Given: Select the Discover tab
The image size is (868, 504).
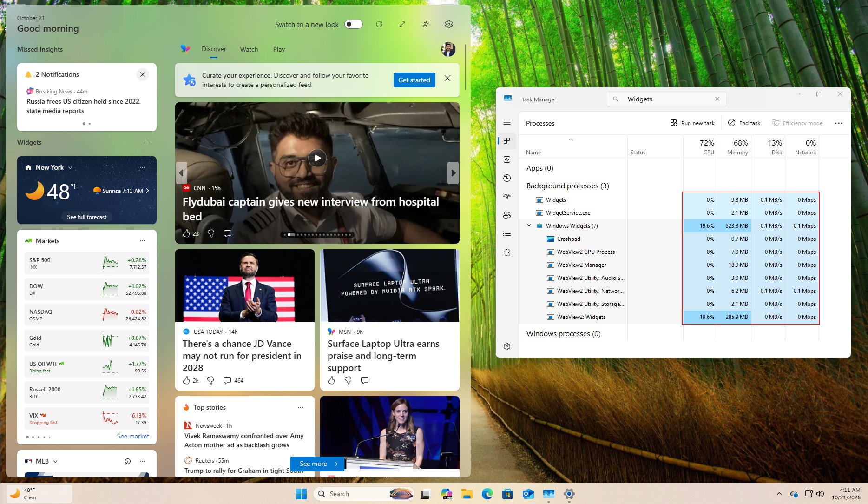Looking at the screenshot, I should coord(214,49).
